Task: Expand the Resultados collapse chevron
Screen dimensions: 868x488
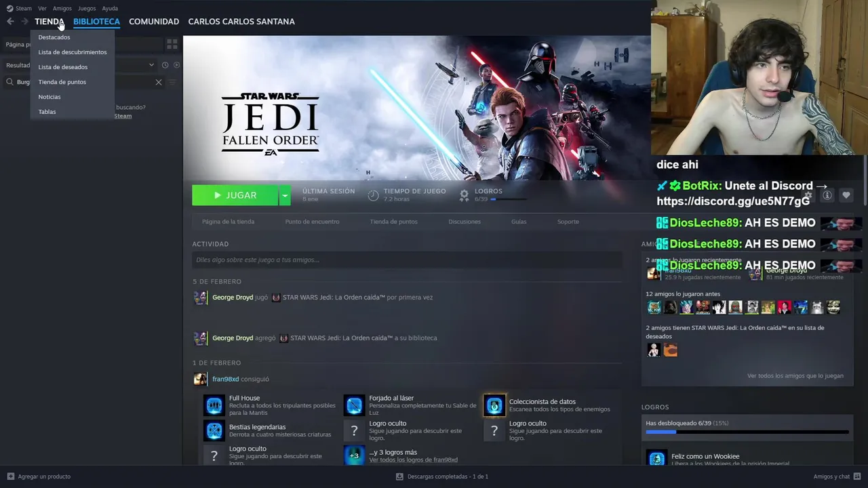Action: [151, 65]
